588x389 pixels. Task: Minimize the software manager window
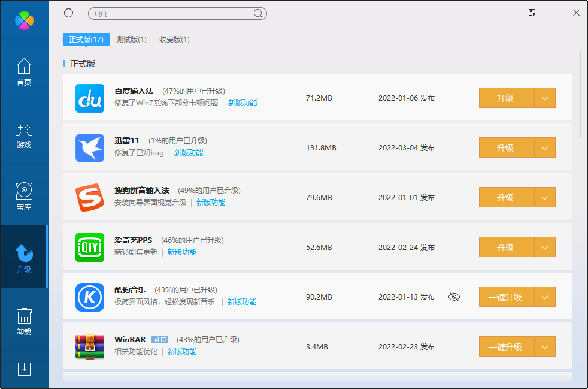[554, 13]
